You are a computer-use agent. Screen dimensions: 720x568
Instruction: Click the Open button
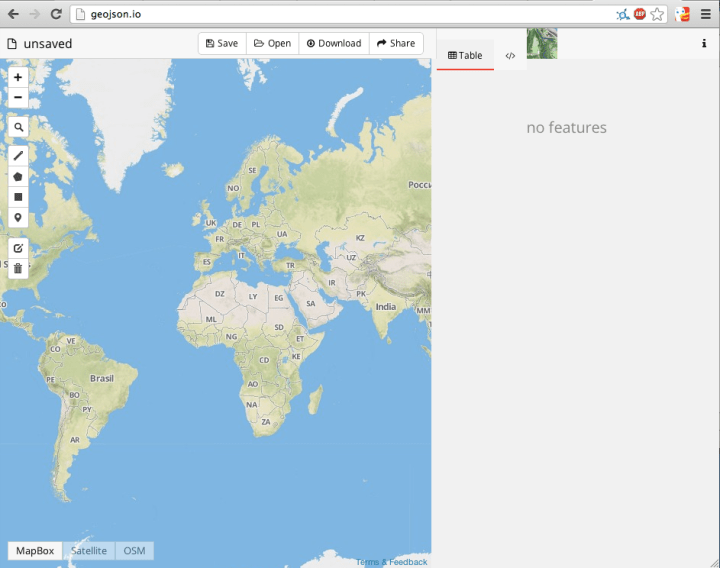(x=273, y=43)
